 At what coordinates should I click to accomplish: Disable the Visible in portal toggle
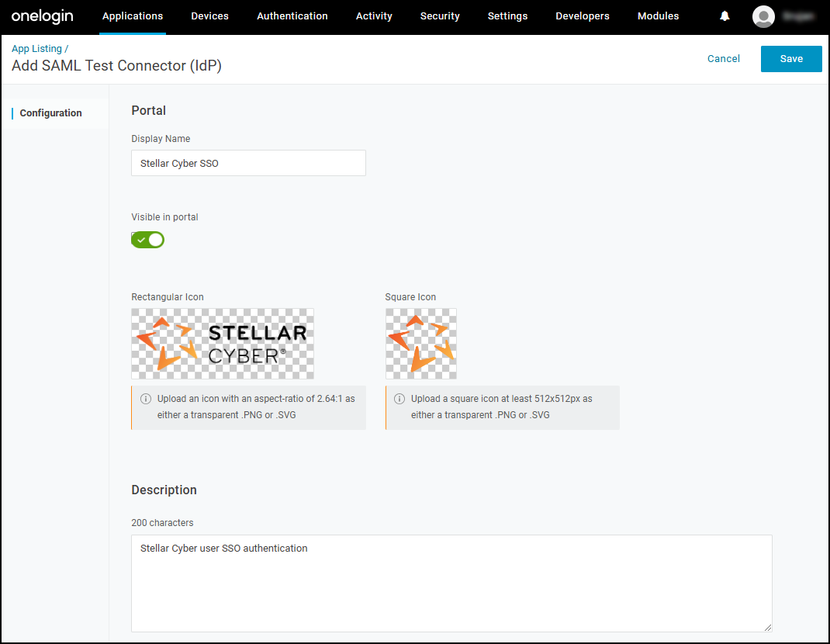click(147, 240)
